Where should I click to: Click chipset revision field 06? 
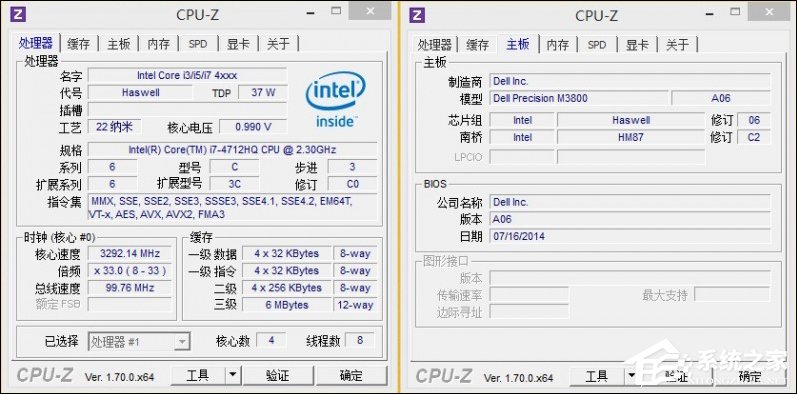pos(754,120)
